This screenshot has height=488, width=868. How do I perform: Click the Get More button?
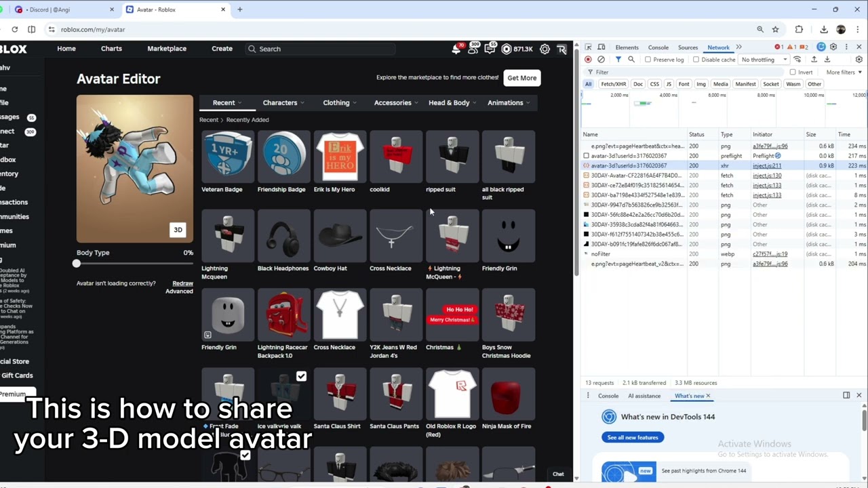[x=521, y=78]
